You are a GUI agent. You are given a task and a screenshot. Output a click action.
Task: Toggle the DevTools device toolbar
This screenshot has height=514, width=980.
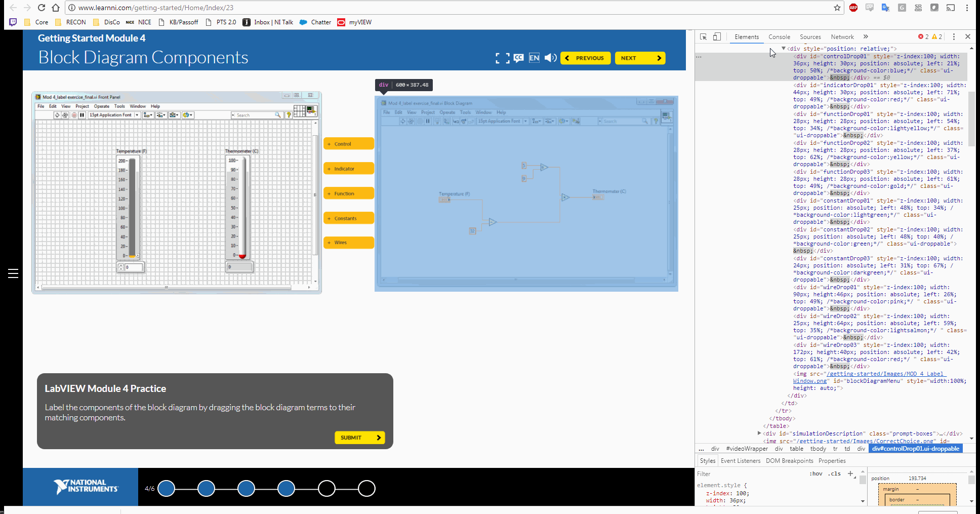pos(717,37)
